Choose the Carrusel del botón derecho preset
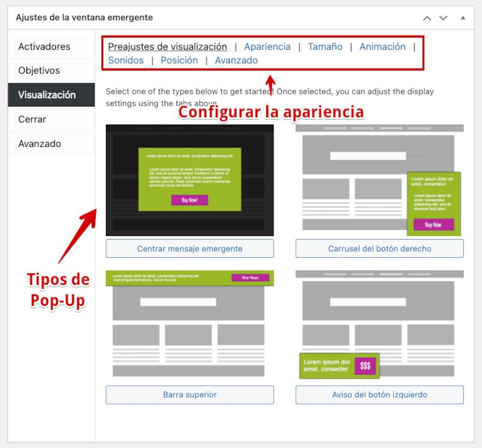Screen dimensions: 482x448 (379, 248)
